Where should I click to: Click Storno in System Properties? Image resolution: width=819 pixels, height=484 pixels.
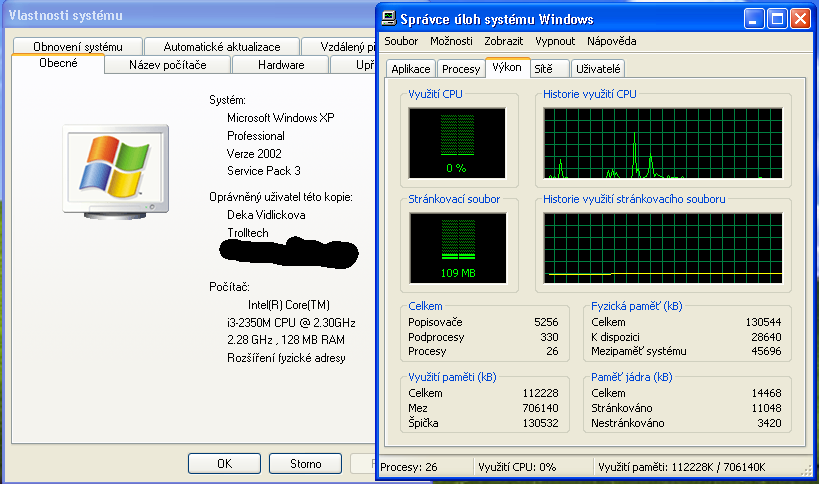[306, 464]
